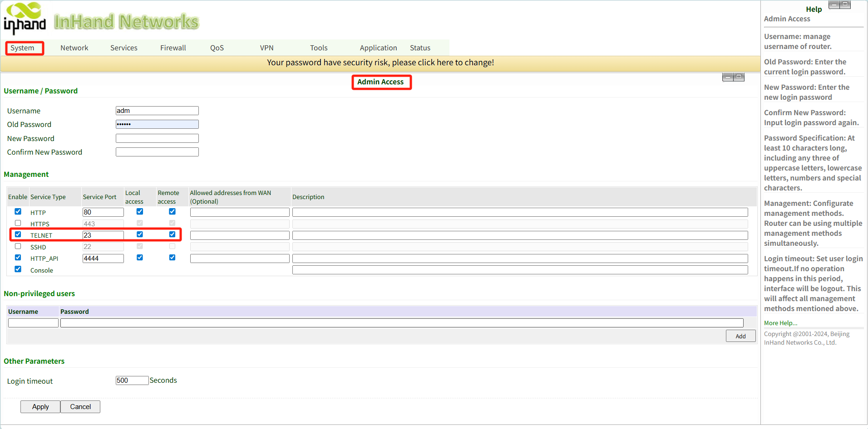Add a non-privileged user

pyautogui.click(x=741, y=336)
